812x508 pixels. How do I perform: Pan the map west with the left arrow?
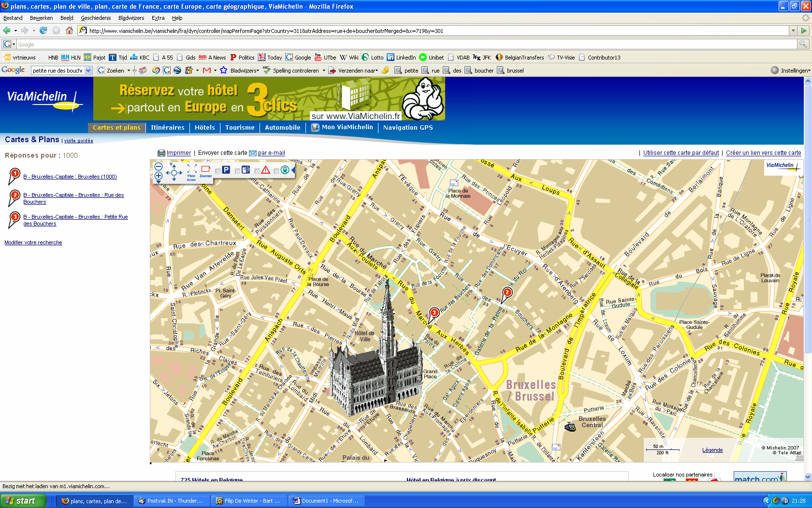point(167,172)
